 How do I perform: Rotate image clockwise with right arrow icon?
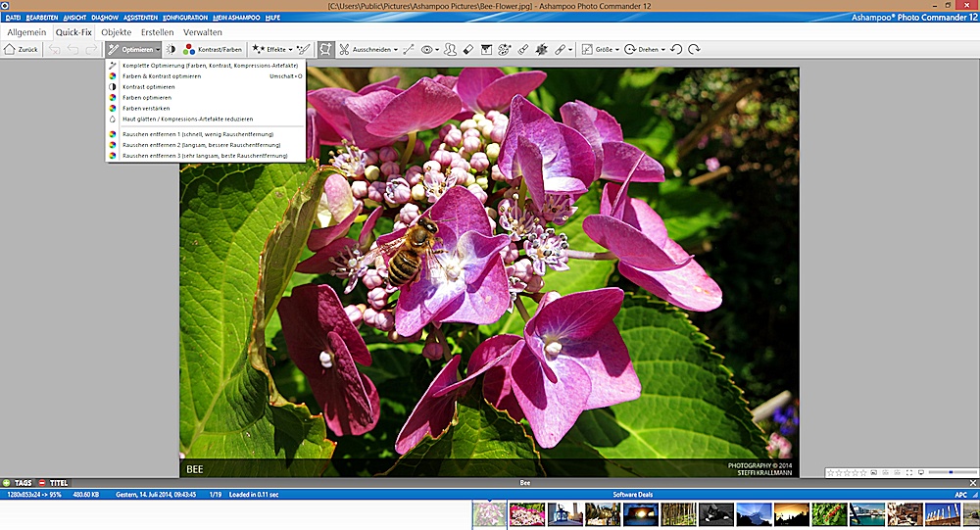click(694, 48)
